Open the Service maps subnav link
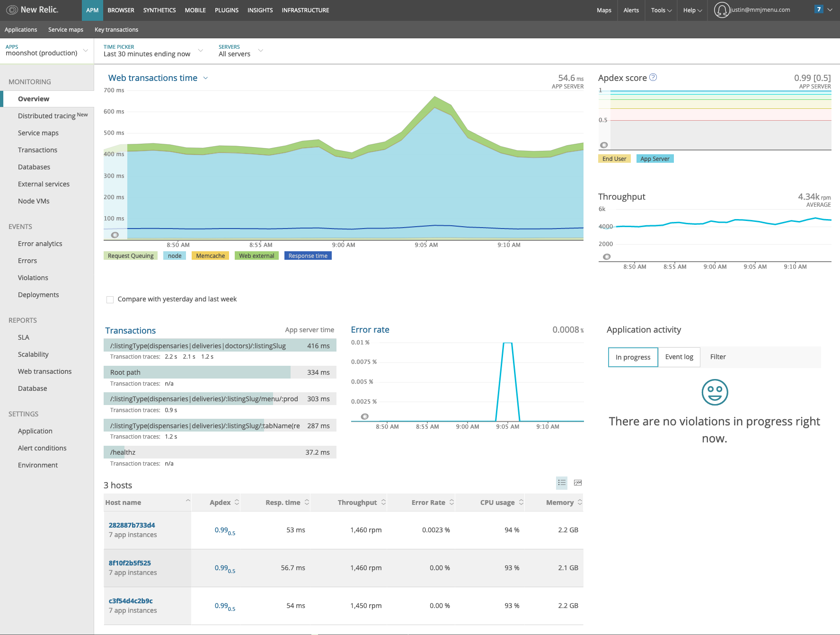 click(x=66, y=30)
